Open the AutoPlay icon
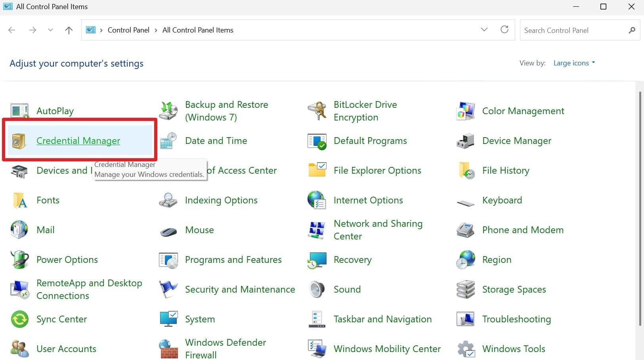Viewport: 644px width, 360px height. pyautogui.click(x=19, y=111)
